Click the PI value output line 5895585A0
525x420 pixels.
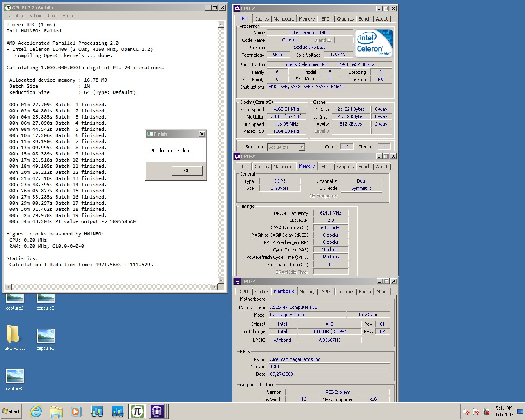coord(73,221)
